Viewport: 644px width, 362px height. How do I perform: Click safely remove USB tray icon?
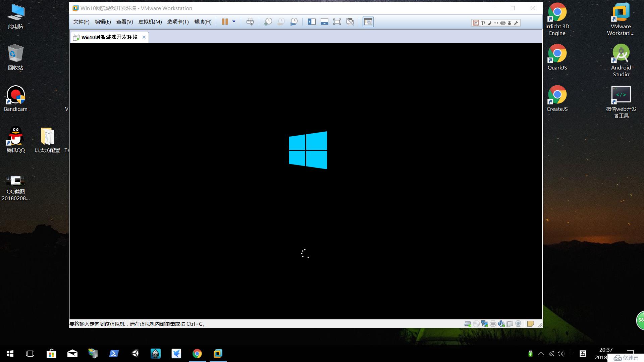click(530, 353)
